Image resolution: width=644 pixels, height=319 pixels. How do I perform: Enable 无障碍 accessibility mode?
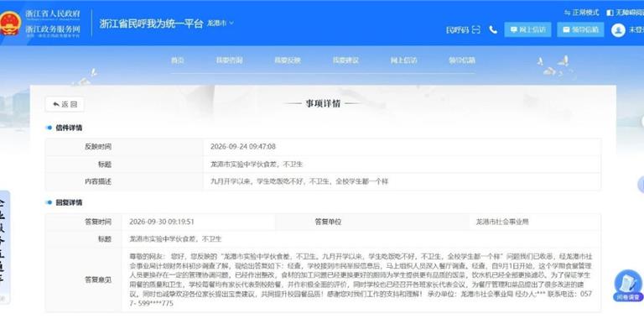[625, 13]
